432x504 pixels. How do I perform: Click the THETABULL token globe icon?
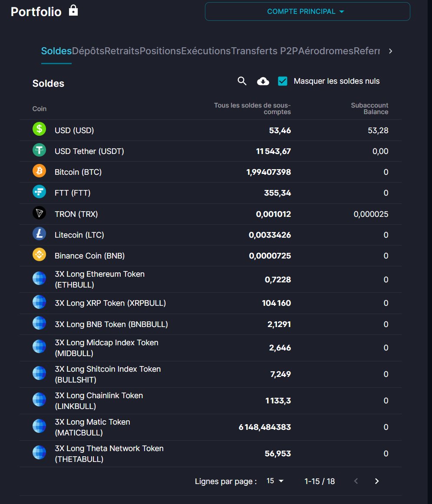tap(39, 452)
